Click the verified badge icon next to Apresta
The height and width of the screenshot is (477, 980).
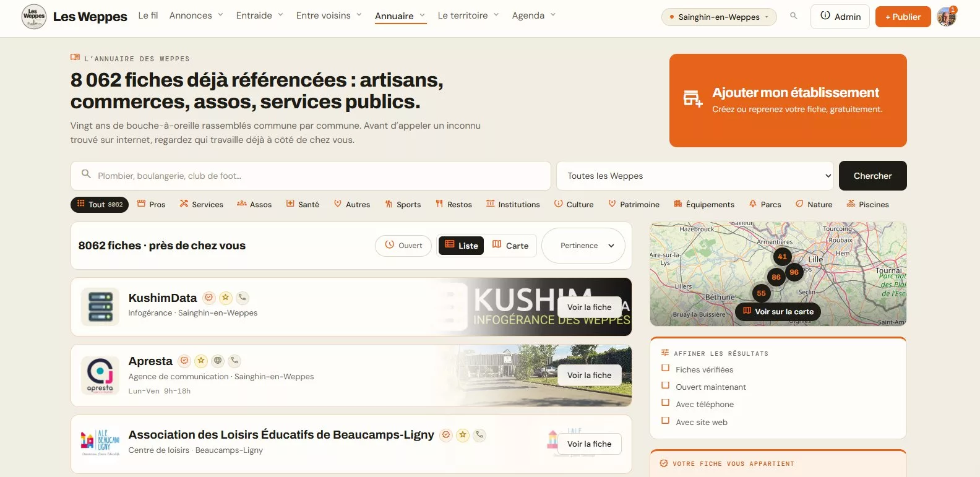(184, 361)
